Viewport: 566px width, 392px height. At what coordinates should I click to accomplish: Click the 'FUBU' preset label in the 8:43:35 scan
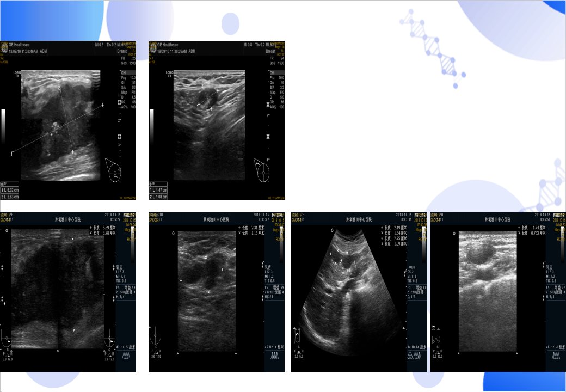pyautogui.click(x=411, y=267)
